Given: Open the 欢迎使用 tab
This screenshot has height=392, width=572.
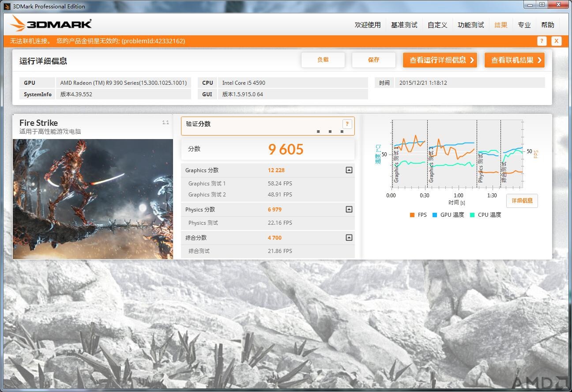Looking at the screenshot, I should tap(368, 25).
